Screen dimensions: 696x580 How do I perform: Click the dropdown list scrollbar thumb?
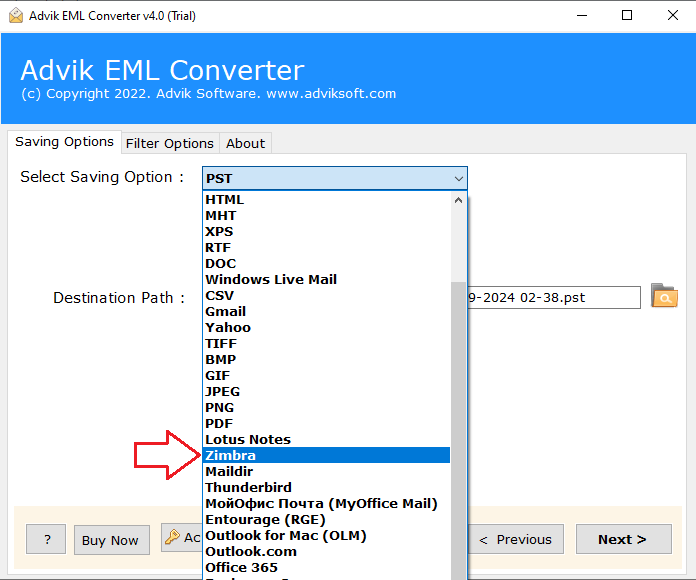(x=459, y=430)
